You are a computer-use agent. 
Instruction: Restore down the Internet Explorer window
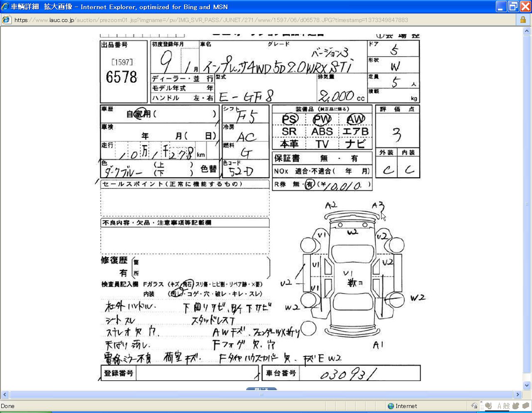[514, 7]
